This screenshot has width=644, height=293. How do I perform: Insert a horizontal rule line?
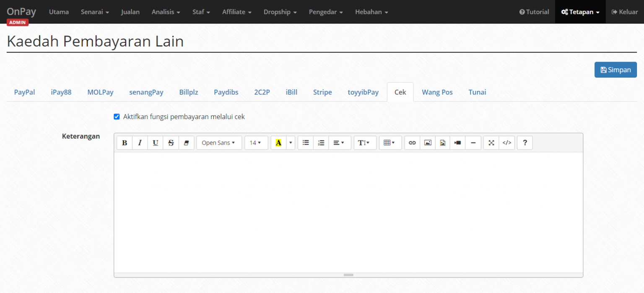[x=473, y=143]
